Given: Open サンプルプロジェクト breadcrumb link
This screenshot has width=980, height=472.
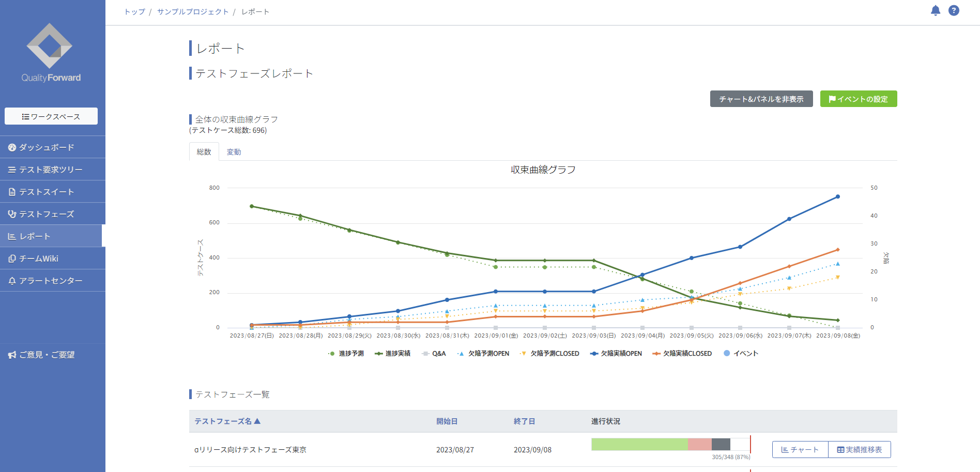Looking at the screenshot, I should pos(193,11).
